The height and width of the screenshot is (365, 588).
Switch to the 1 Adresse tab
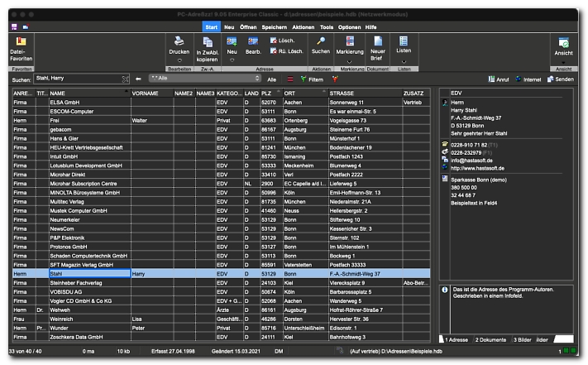[456, 339]
